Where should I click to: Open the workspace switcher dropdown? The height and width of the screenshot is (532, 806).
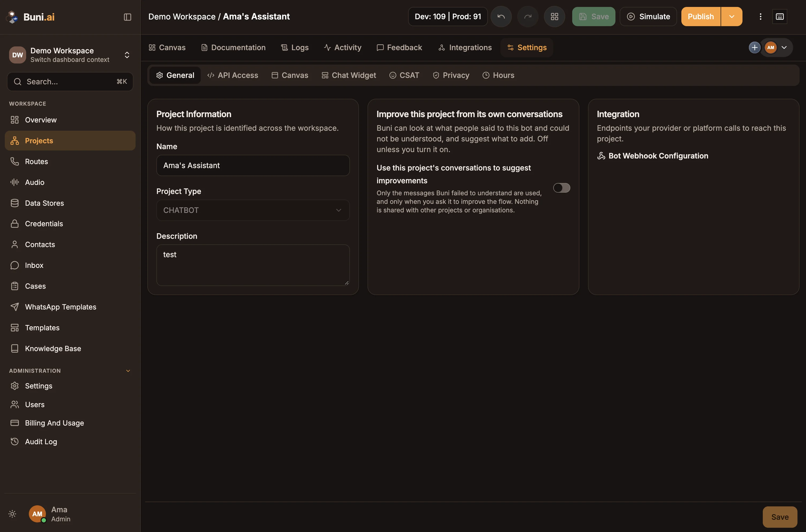point(70,55)
